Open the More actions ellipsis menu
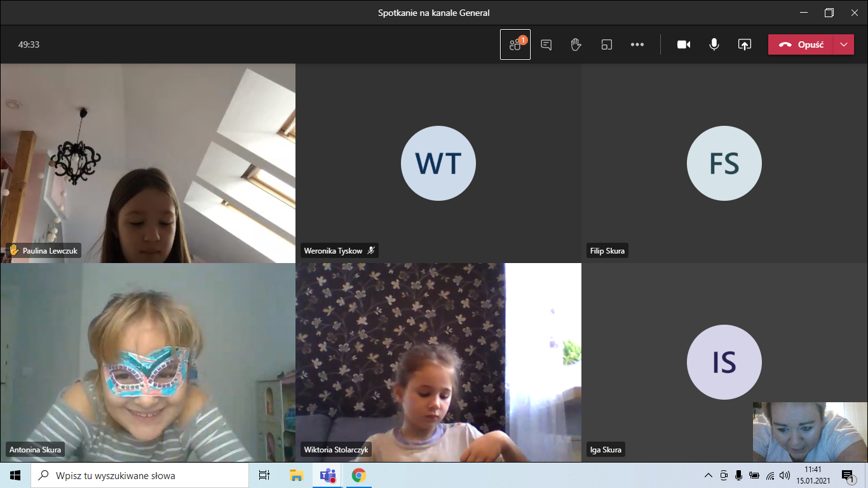Screen dimensions: 868x488 (637, 44)
